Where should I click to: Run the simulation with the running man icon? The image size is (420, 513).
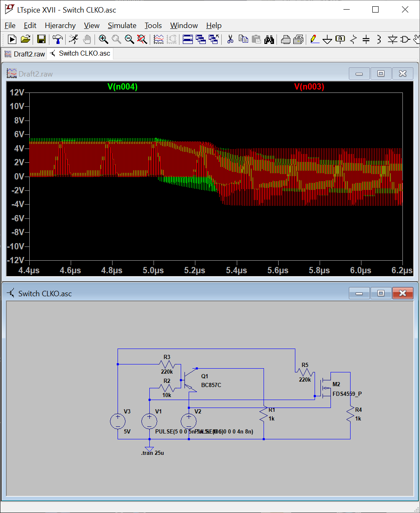(74, 39)
